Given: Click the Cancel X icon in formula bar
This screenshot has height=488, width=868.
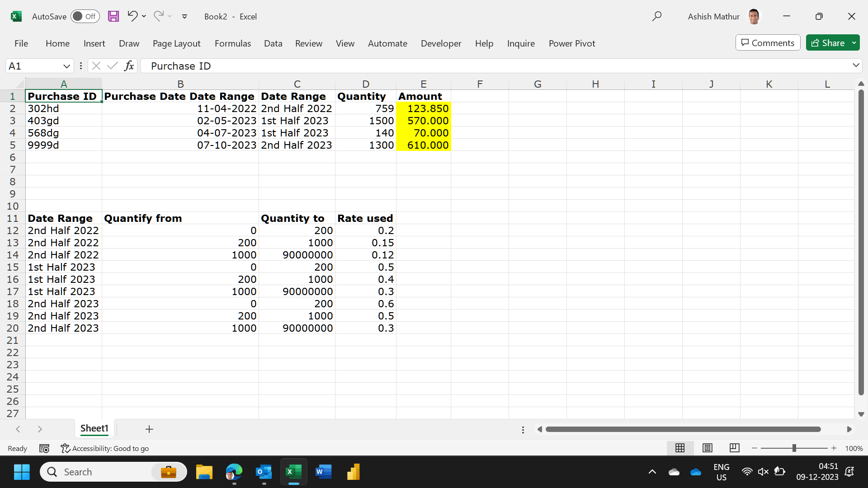Looking at the screenshot, I should pyautogui.click(x=96, y=66).
